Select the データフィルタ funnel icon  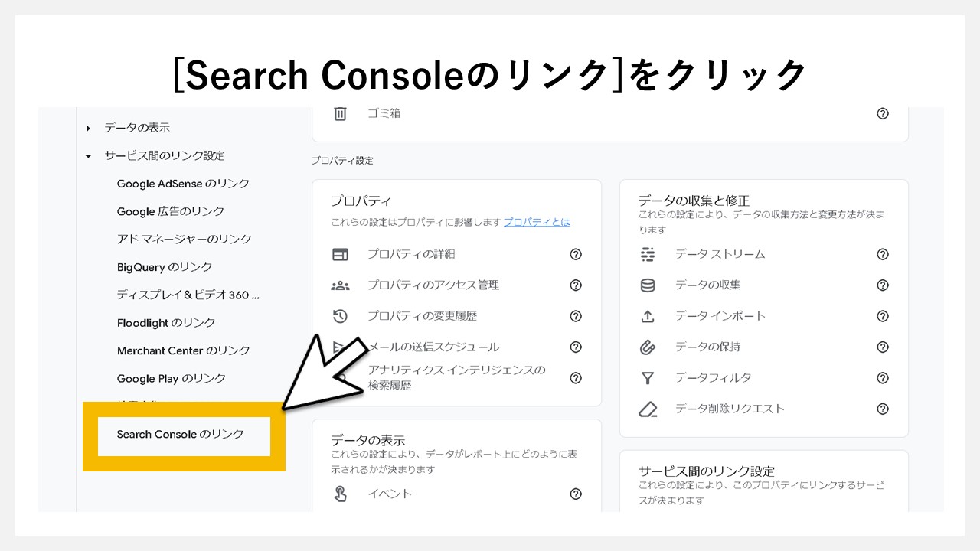(647, 377)
